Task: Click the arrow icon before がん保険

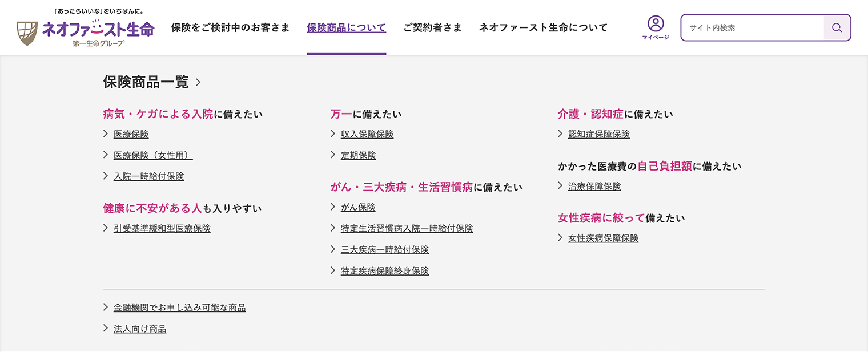Action: [333, 207]
